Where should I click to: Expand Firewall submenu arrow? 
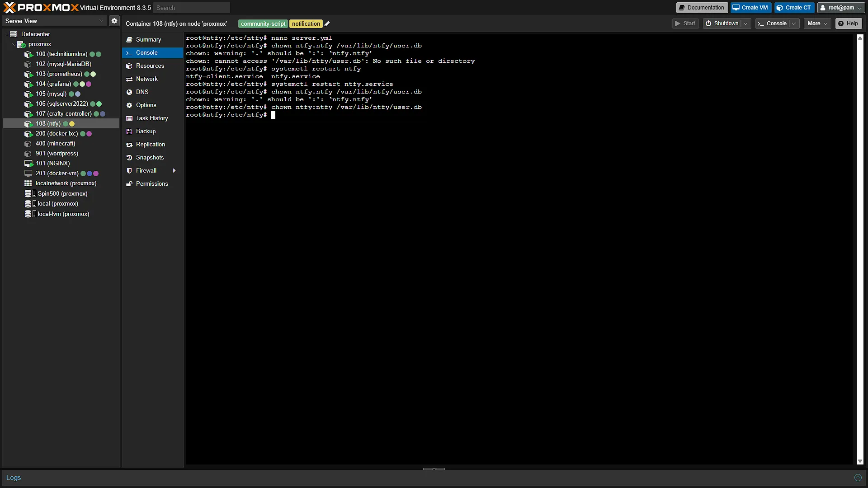tap(174, 171)
